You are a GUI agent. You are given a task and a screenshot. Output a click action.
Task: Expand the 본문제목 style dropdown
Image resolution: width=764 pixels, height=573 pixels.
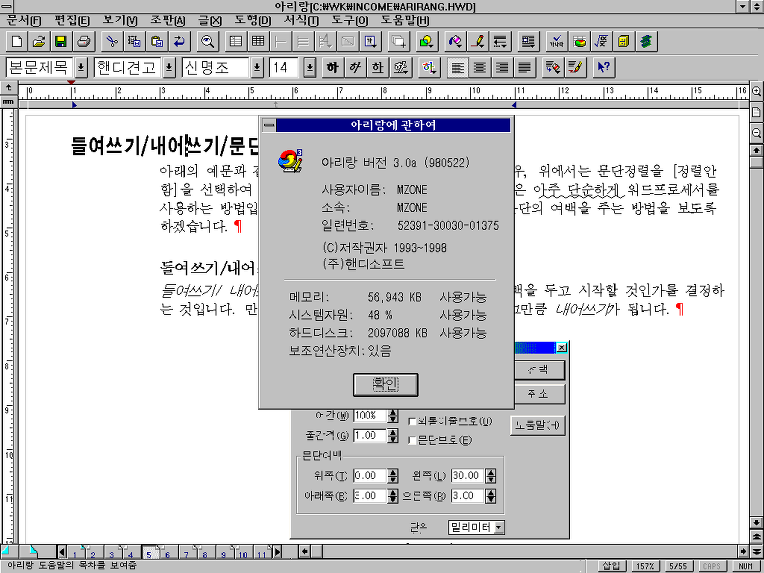81,68
